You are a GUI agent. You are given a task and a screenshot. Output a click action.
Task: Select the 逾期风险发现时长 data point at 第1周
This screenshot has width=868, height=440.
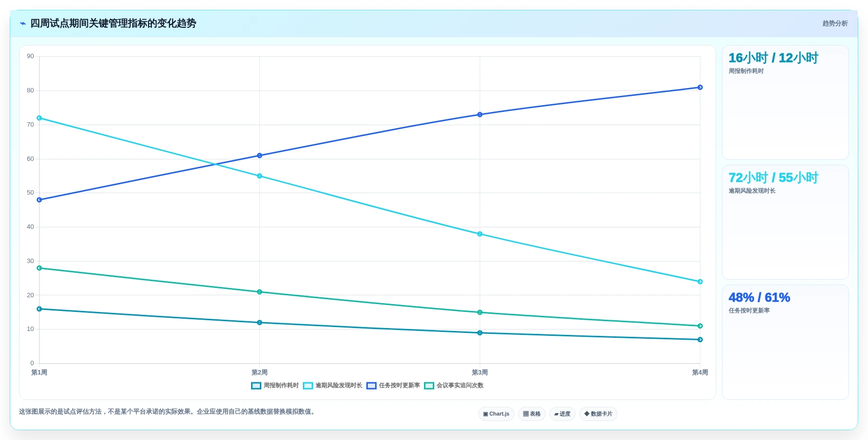tap(40, 118)
